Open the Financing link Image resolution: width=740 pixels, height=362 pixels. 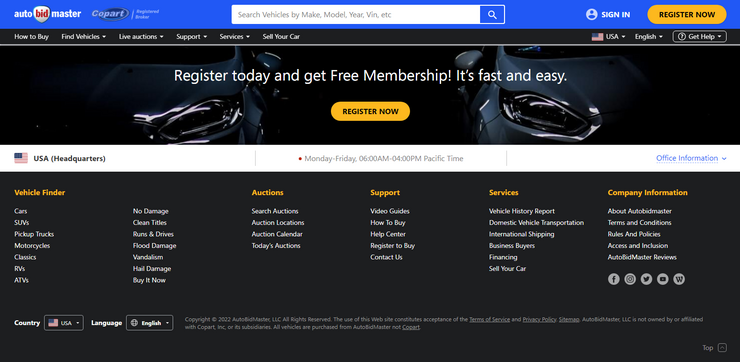click(x=503, y=257)
